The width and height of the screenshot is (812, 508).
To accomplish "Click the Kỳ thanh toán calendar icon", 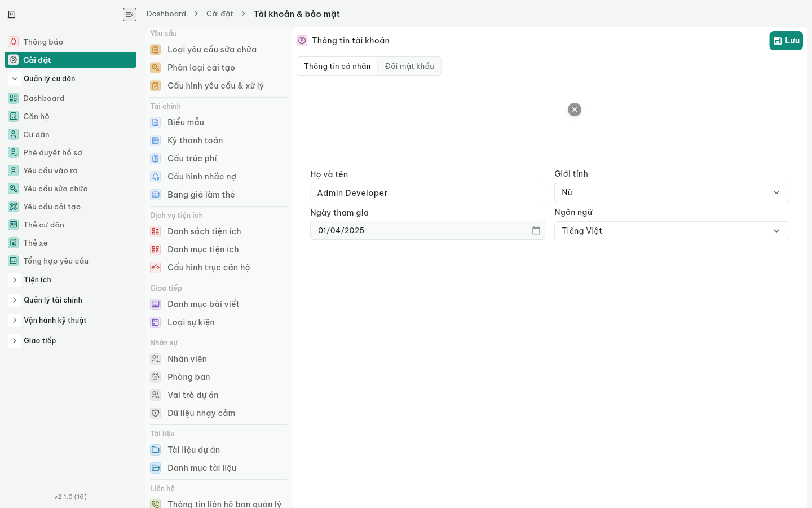I will tap(156, 141).
